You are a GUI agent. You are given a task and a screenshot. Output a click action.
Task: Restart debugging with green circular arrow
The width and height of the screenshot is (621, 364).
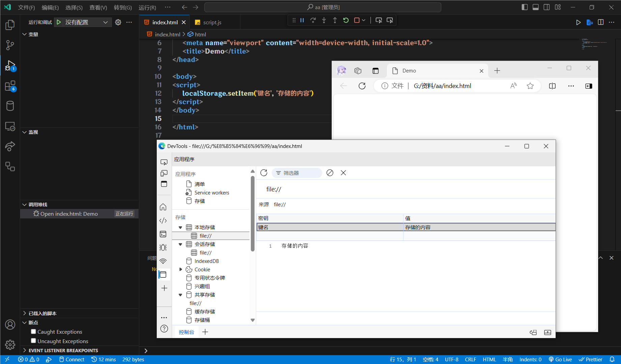346,20
